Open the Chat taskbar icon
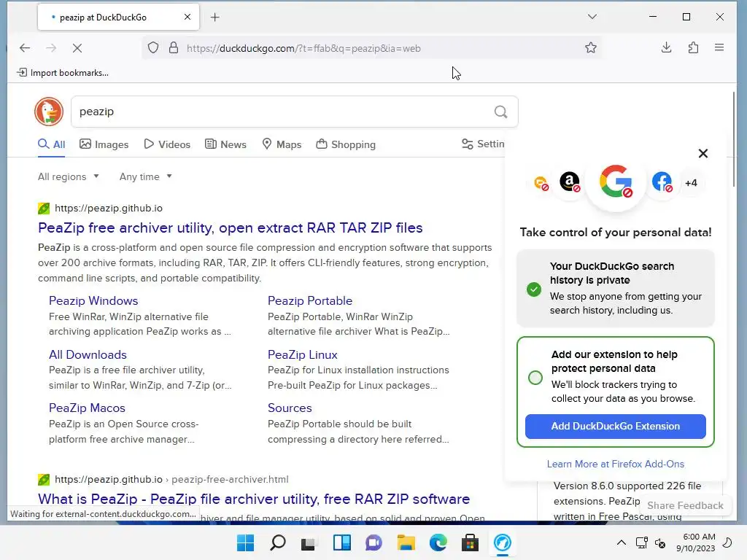Viewport: 747px width, 560px height. (373, 542)
